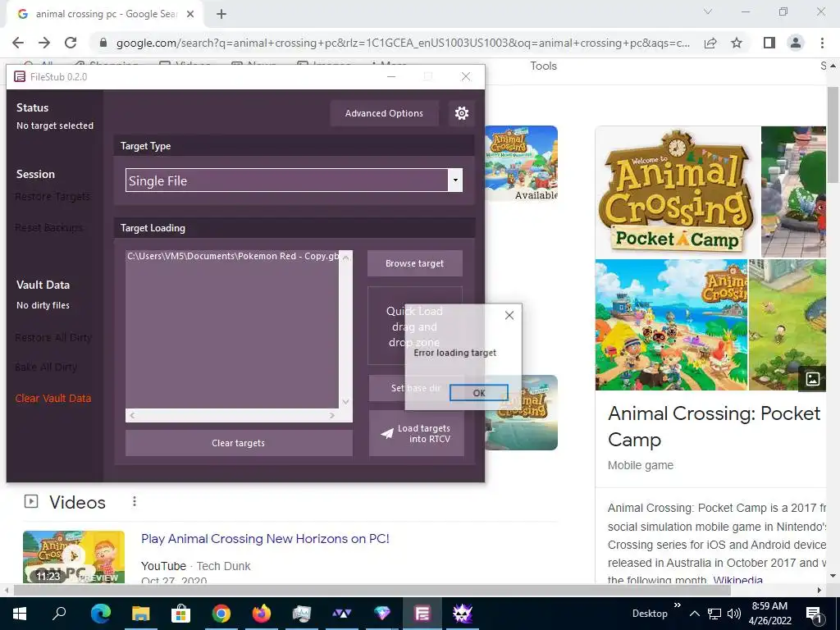Open Chrome profile avatar icon

(x=796, y=43)
